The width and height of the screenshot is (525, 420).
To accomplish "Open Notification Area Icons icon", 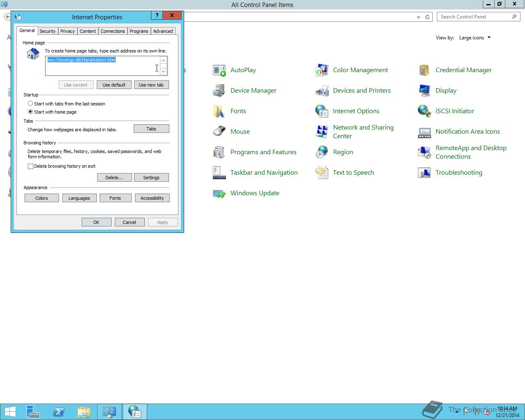I will coord(425,132).
